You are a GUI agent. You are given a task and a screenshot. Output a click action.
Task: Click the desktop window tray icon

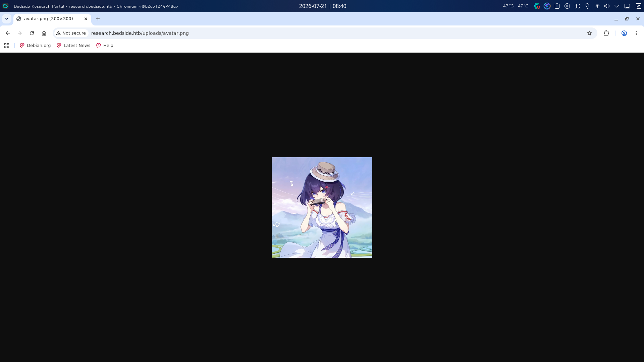[x=627, y=6]
